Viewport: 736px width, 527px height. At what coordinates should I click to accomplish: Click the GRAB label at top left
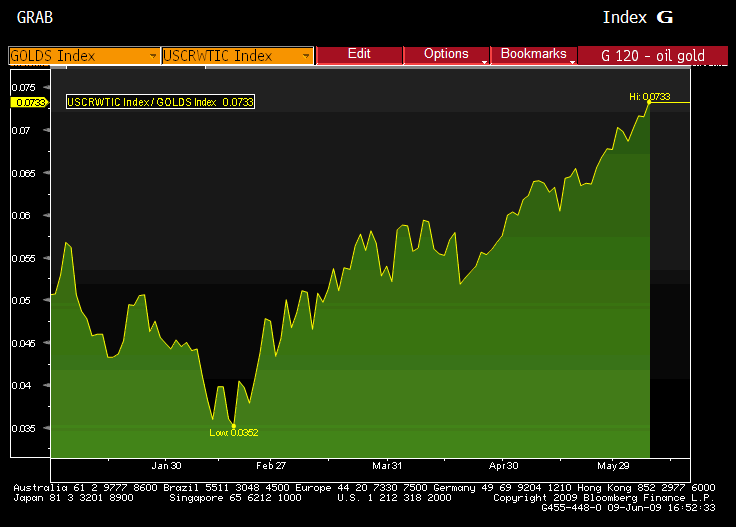[35, 17]
